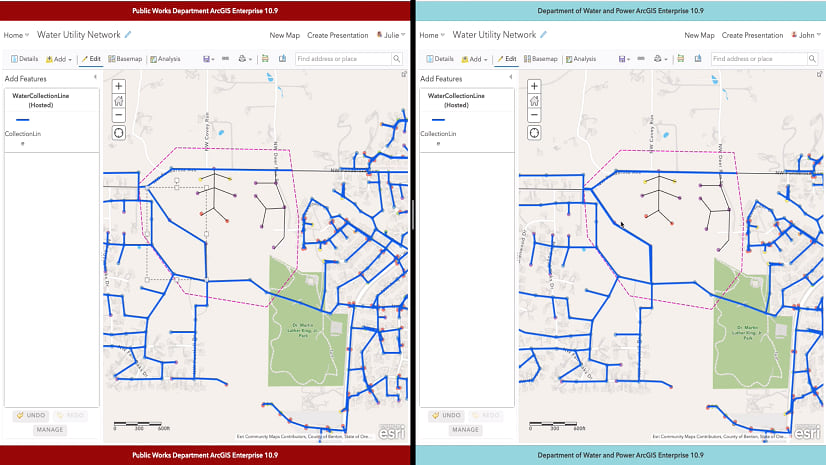826x465 pixels.
Task: Find my location on Julie's map
Action: 119,133
